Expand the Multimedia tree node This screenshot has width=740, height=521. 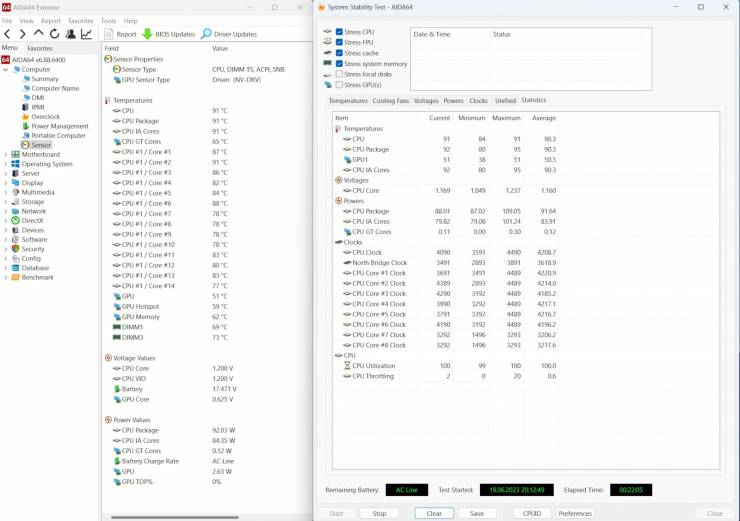(x=6, y=192)
